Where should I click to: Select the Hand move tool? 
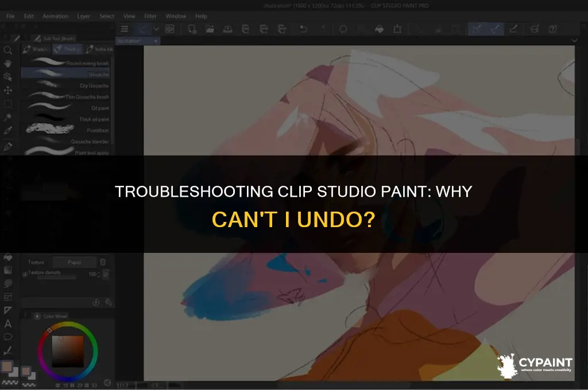click(x=7, y=64)
